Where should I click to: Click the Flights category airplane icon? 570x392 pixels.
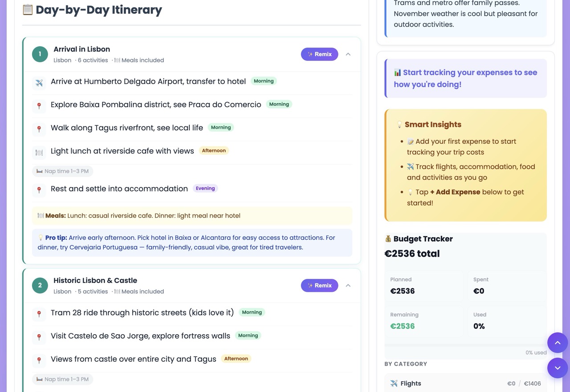tap(394, 384)
